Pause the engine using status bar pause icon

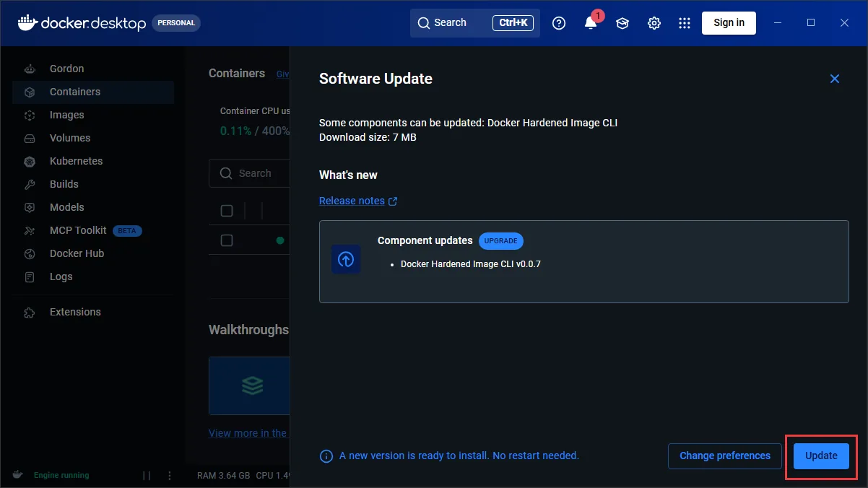pos(147,476)
